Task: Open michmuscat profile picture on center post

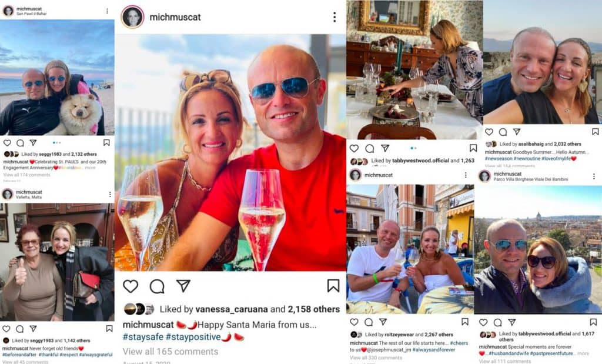Action: click(x=132, y=17)
